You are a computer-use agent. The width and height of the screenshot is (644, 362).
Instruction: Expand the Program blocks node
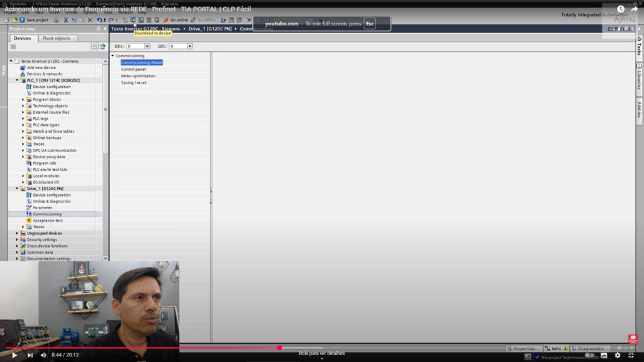coord(23,99)
